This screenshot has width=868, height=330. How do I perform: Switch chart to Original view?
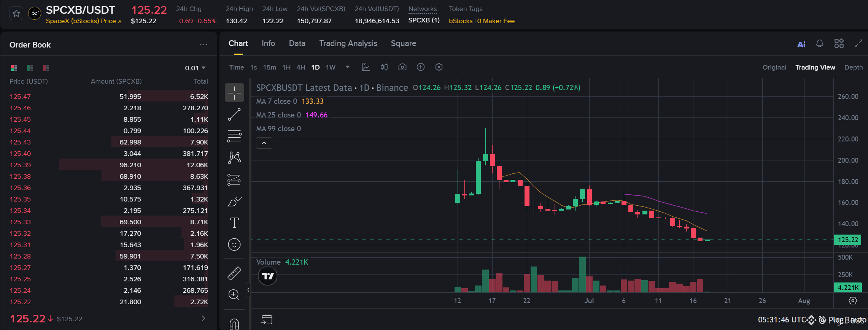(x=774, y=67)
